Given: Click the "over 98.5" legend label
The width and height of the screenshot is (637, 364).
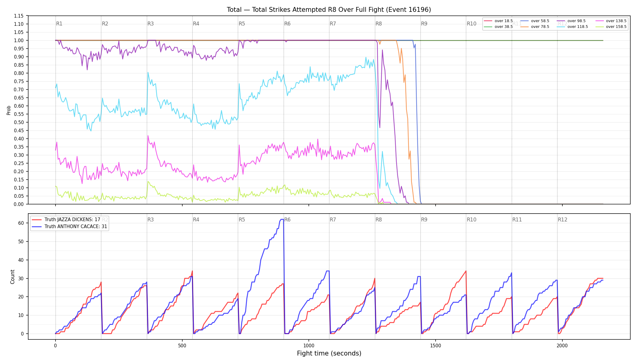Looking at the screenshot, I should tap(576, 21).
